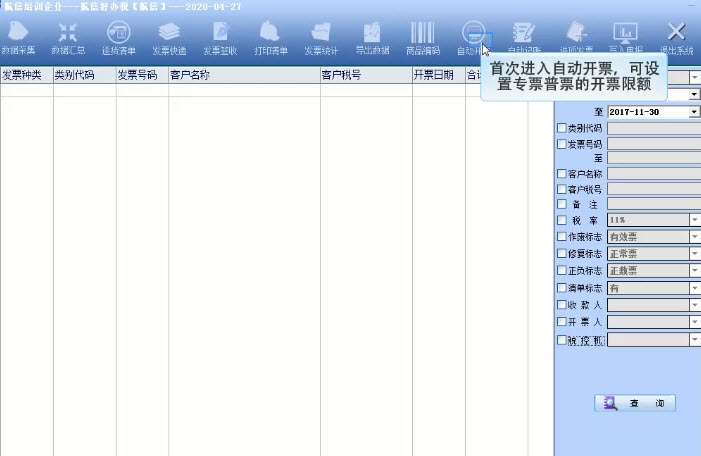Image resolution: width=701 pixels, height=456 pixels.
Task: Enable the 发票号码 filter checkbox
Action: (562, 144)
